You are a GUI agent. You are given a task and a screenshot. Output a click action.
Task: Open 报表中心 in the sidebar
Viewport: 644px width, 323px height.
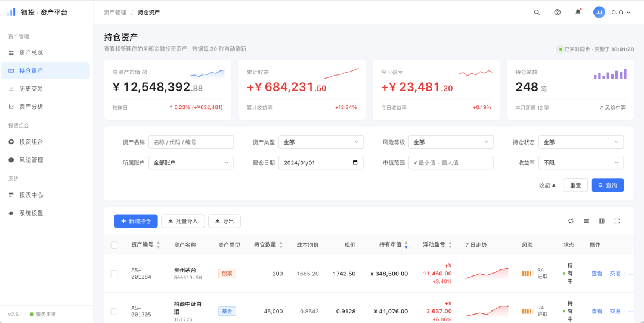(x=45, y=195)
